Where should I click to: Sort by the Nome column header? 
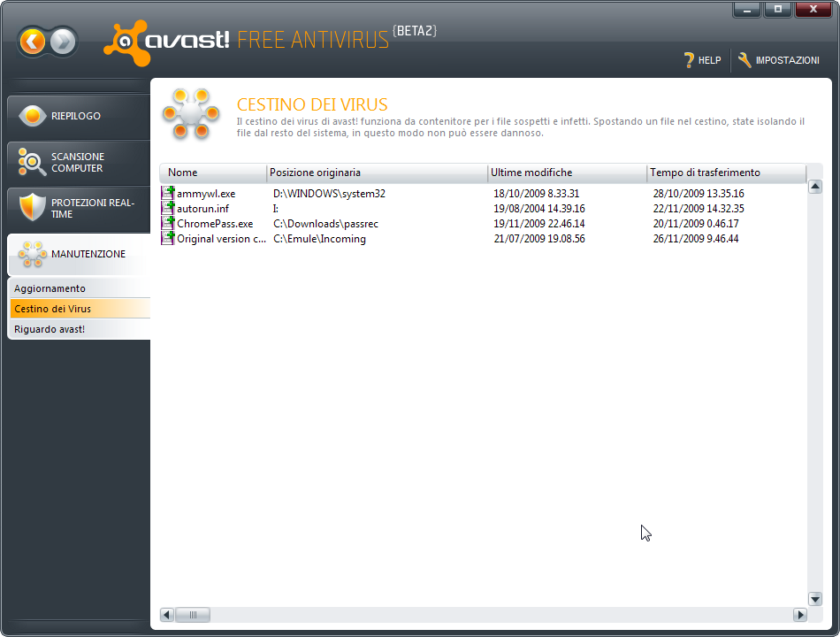point(213,173)
